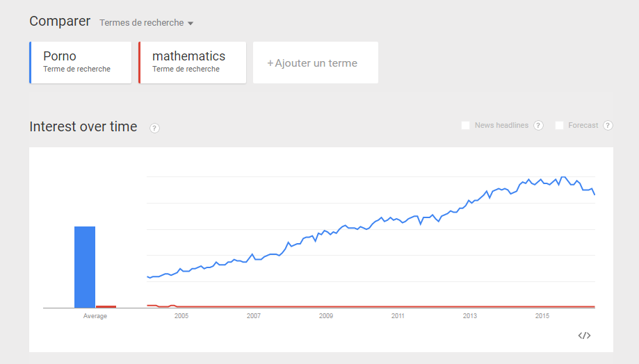The width and height of the screenshot is (639, 364).
Task: Toggle the Forecast checkbox
Action: 559,125
